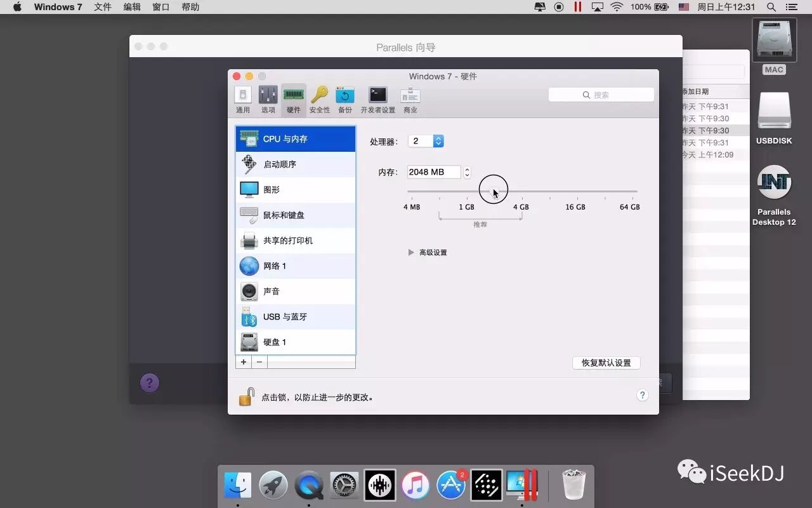Click the 搜索 search field
812x508 pixels.
click(x=601, y=95)
